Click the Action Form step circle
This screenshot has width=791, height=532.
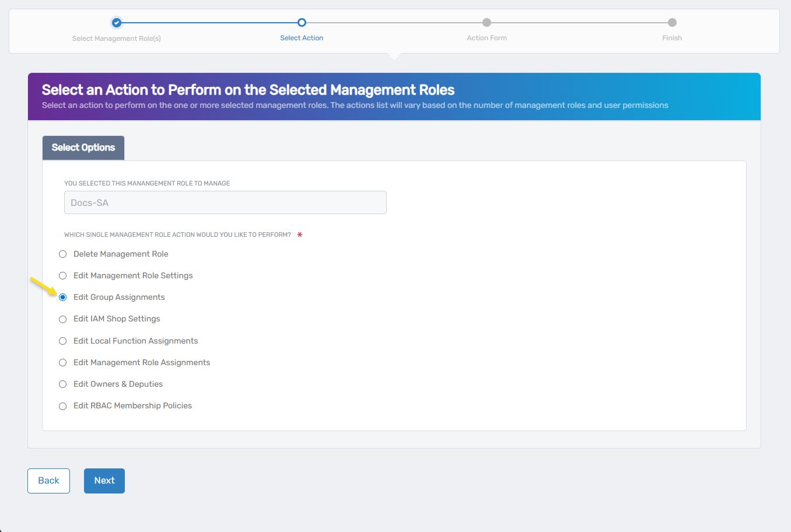487,23
